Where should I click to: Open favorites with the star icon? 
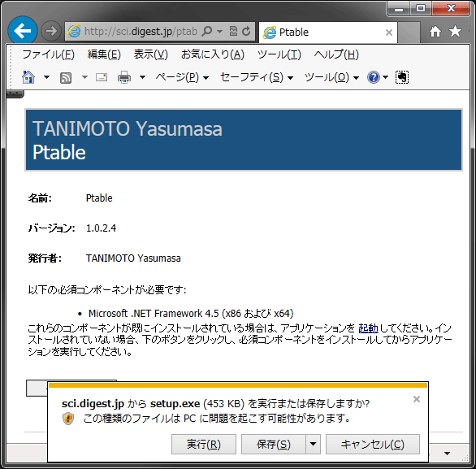(455, 31)
